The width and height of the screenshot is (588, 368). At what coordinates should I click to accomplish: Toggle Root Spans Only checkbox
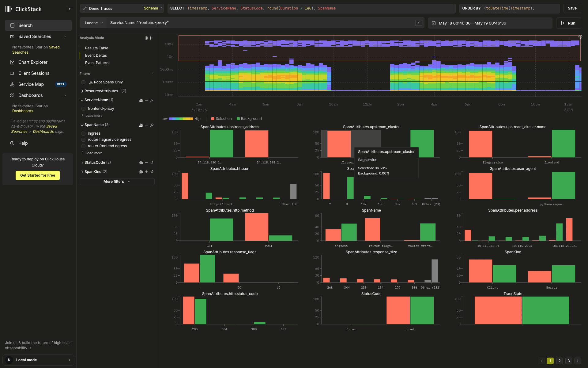pos(83,82)
